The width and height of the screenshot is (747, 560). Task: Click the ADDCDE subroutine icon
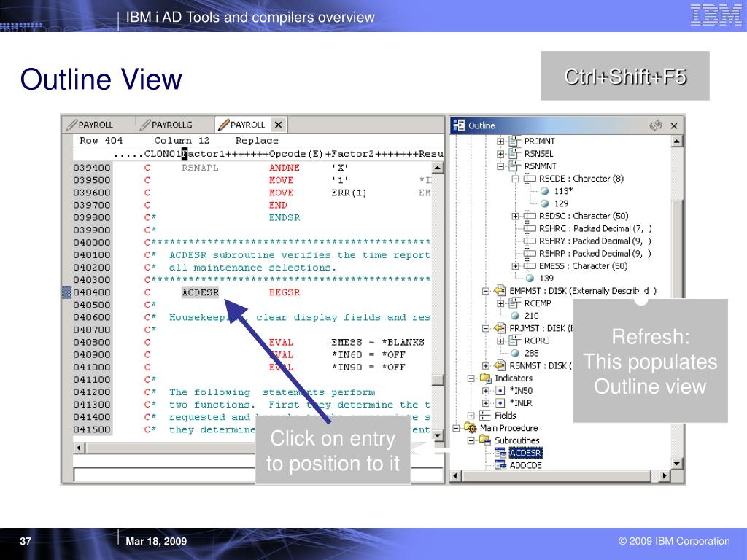click(500, 465)
